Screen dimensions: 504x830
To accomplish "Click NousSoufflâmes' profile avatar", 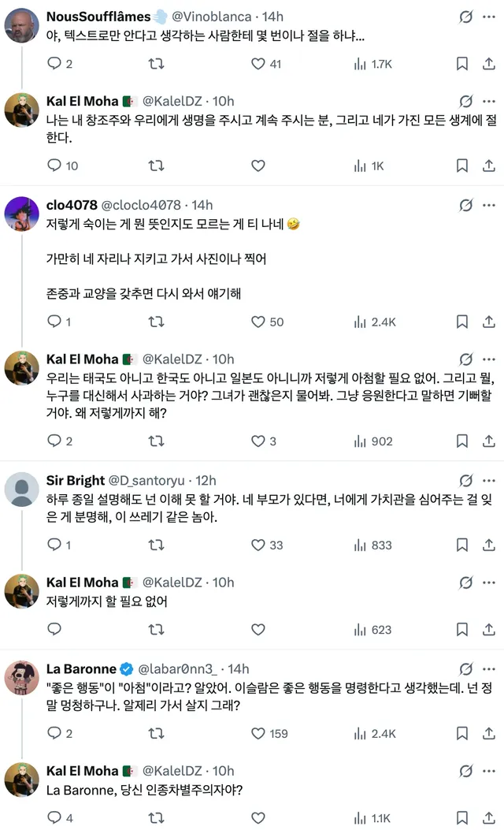I will pos(22,24).
